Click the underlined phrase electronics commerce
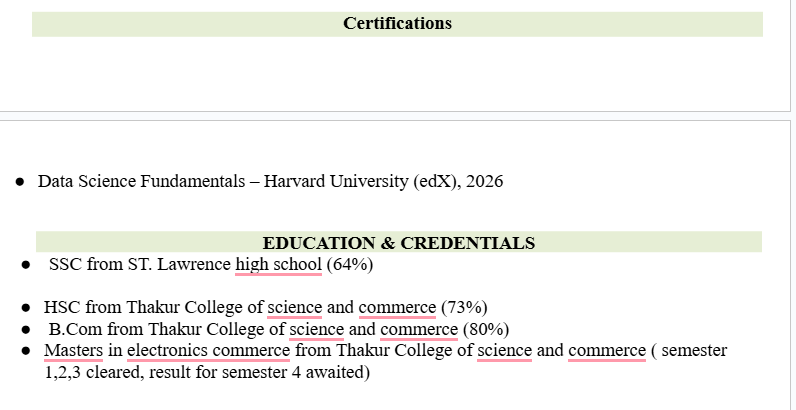796x410 pixels. [x=208, y=351]
